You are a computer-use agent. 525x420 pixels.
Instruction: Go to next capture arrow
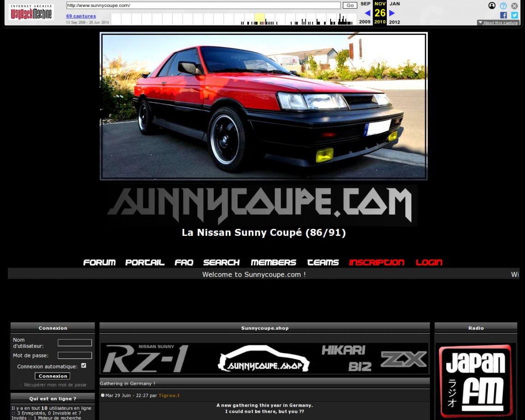[392, 13]
